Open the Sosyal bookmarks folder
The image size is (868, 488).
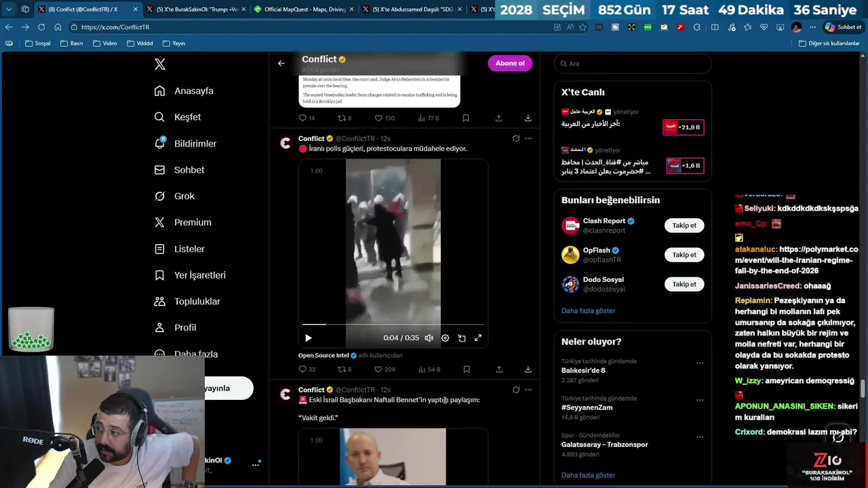[x=38, y=43]
